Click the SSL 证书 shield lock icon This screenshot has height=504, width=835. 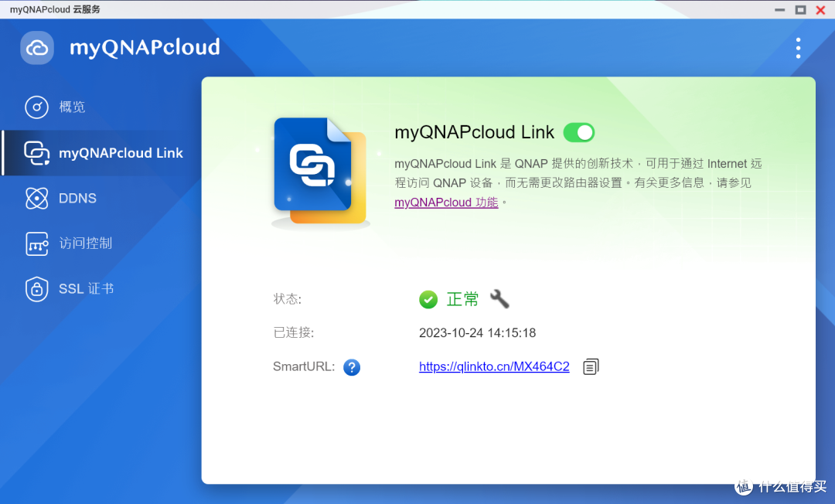point(37,289)
